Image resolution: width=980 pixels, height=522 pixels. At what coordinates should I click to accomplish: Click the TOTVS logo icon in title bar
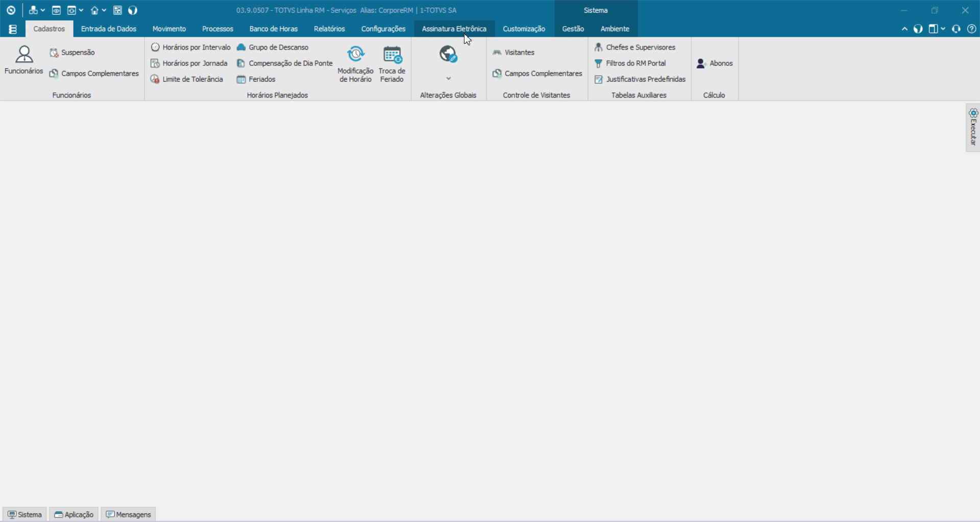click(11, 10)
